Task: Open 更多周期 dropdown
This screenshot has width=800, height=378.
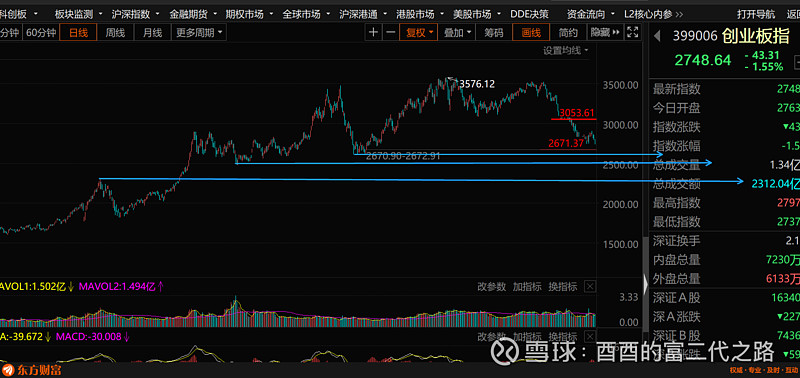Action: point(199,33)
